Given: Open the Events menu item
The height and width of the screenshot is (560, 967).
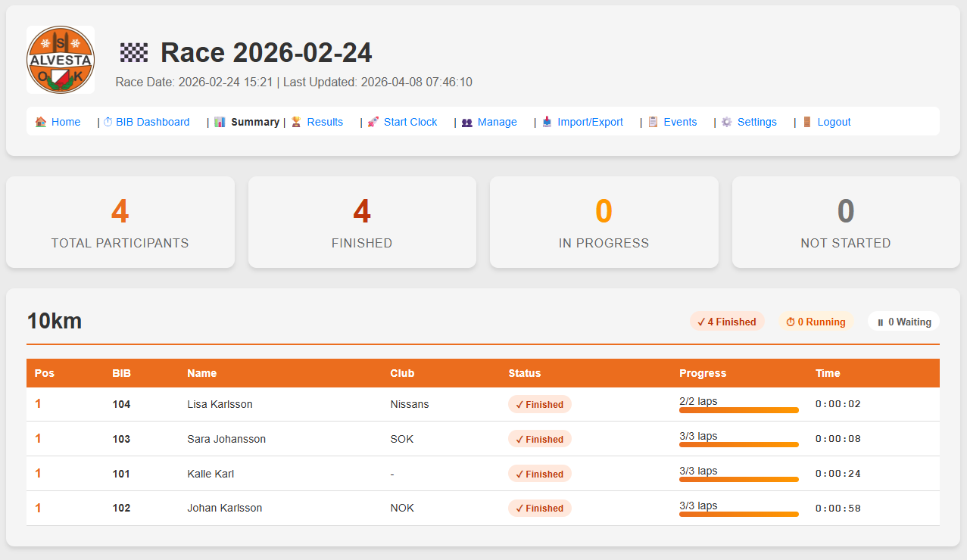Looking at the screenshot, I should click(680, 122).
